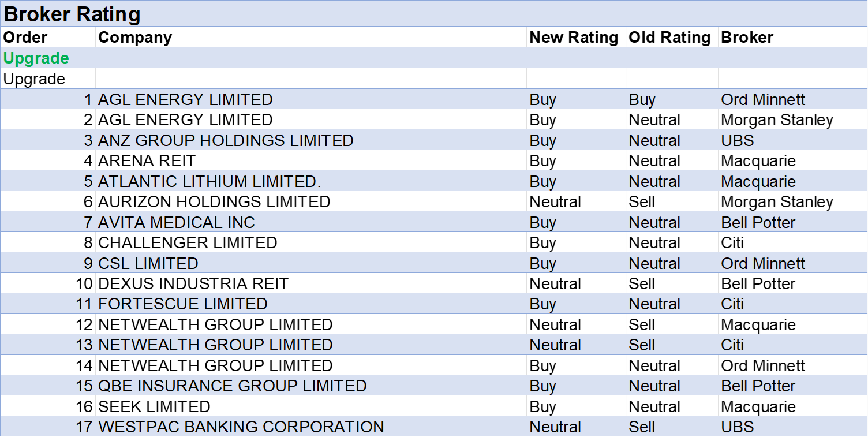Select the AGL ENERGY LIMITED cell

185,99
